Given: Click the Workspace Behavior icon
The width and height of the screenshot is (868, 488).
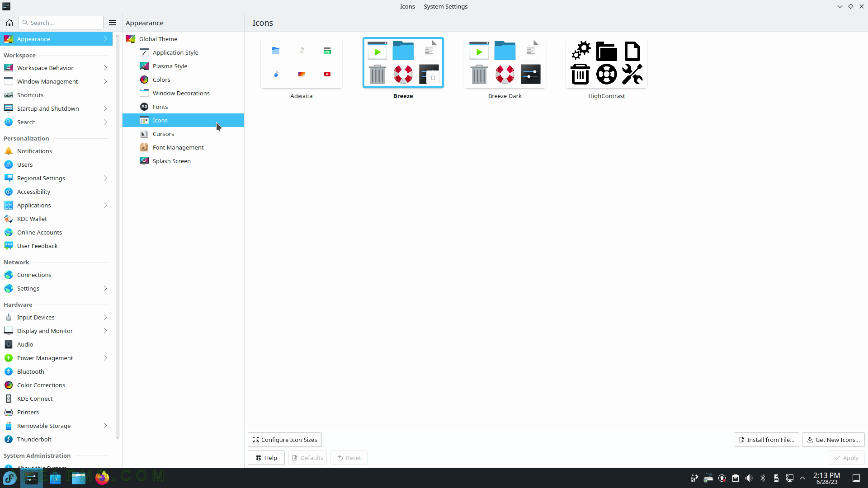Looking at the screenshot, I should click(x=9, y=68).
